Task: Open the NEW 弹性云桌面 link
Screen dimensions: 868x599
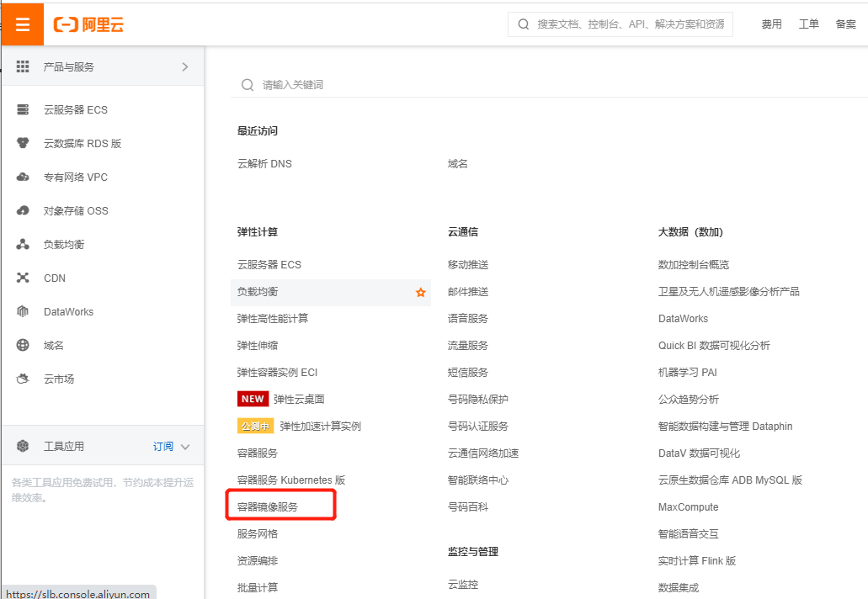Action: (299, 400)
